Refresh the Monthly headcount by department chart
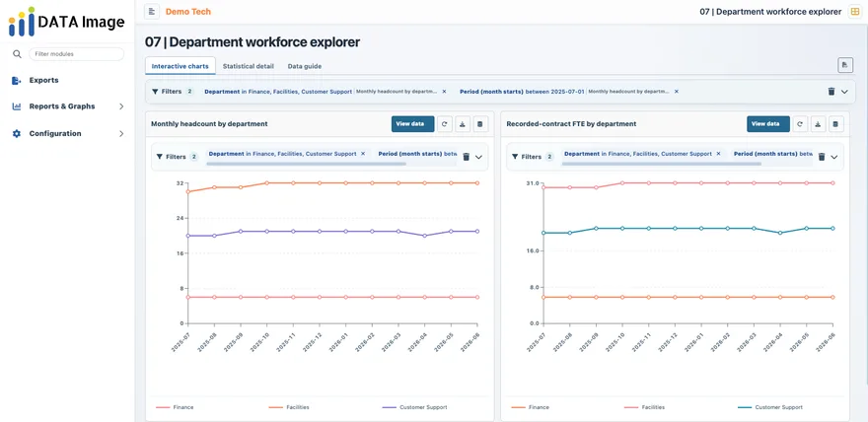The width and height of the screenshot is (868, 422). [445, 124]
